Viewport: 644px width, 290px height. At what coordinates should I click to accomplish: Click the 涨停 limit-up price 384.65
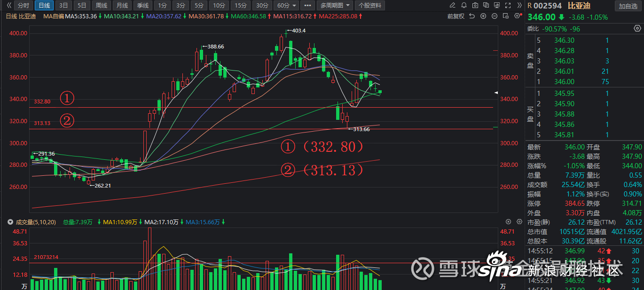575,204
